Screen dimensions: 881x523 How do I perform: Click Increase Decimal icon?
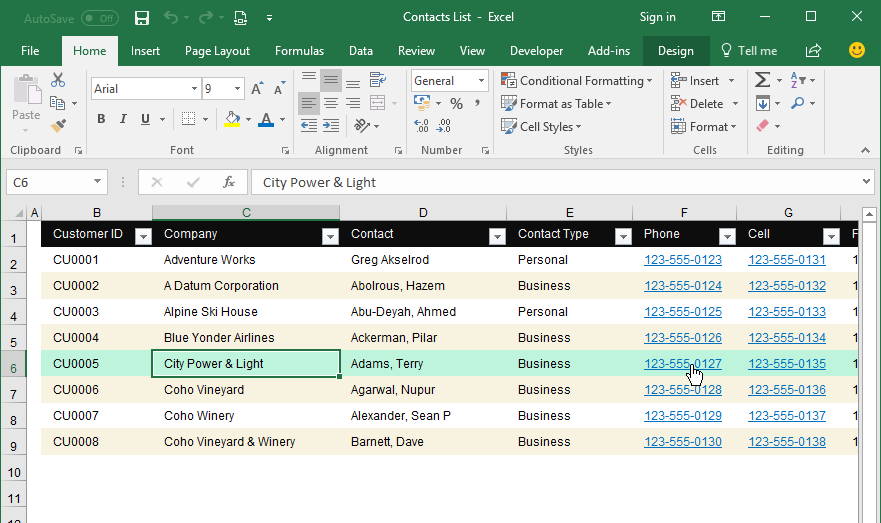pyautogui.click(x=421, y=126)
